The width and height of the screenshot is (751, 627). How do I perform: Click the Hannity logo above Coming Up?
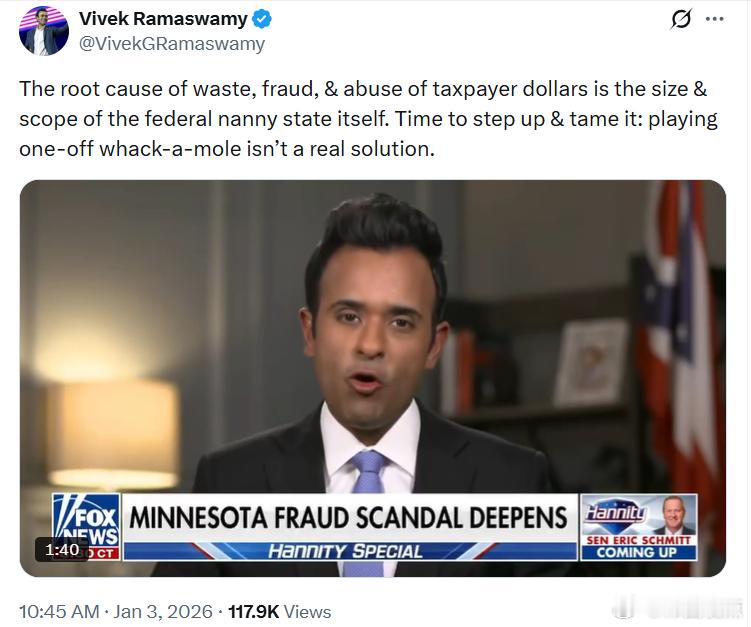(614, 514)
